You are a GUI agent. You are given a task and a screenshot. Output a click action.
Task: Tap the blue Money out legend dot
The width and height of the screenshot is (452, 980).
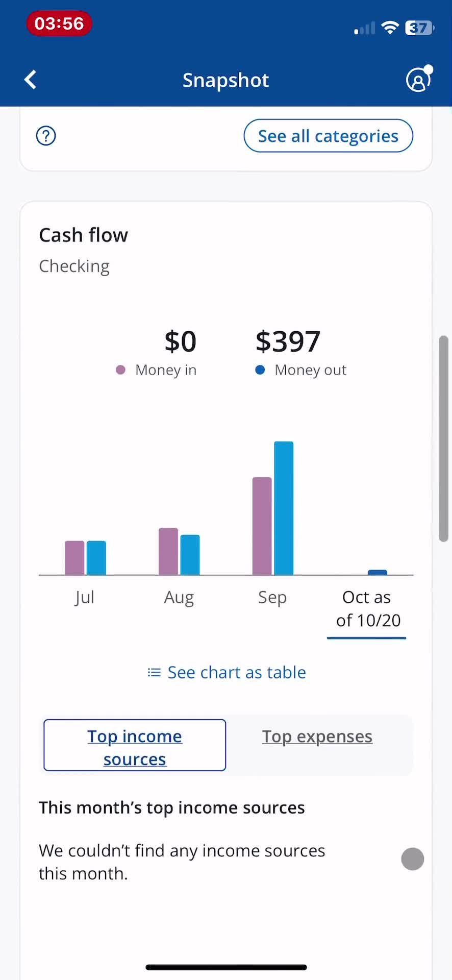coord(260,370)
